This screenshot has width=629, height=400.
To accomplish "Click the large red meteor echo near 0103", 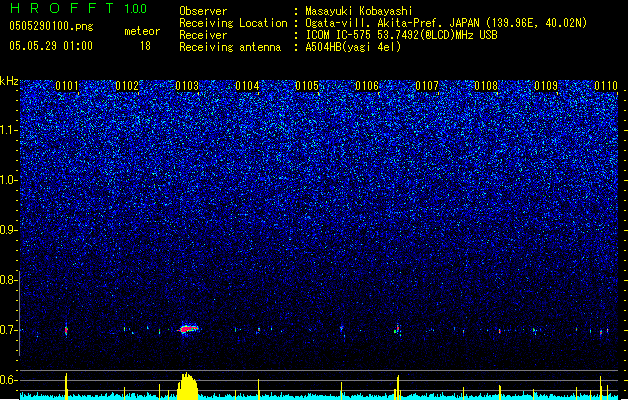I will click(x=189, y=329).
